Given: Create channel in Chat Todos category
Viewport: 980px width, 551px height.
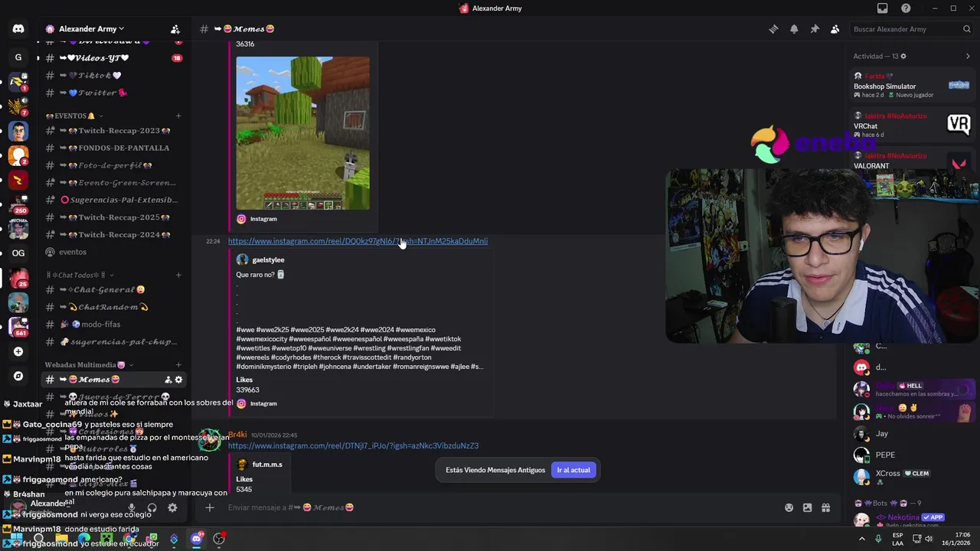Looking at the screenshot, I should pos(178,275).
